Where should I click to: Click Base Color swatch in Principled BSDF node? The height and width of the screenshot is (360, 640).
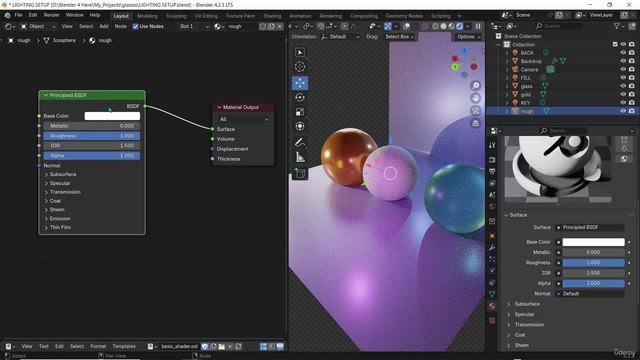[x=112, y=116]
